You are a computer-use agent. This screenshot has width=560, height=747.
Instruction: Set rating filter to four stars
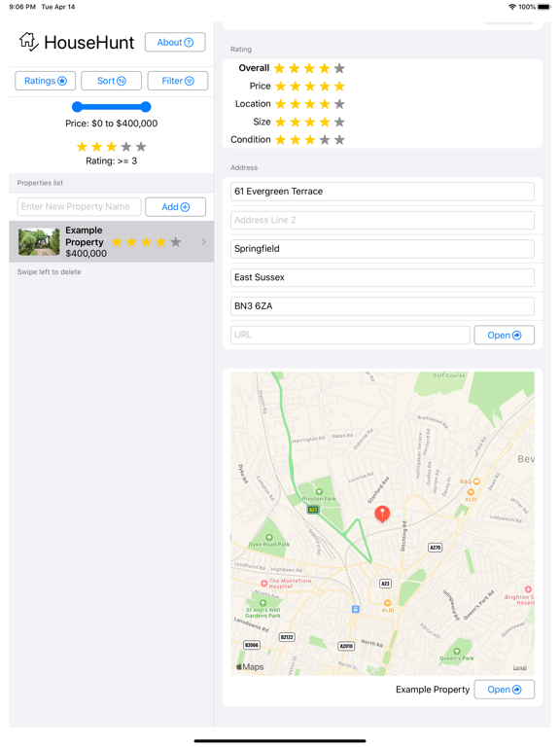pyautogui.click(x=126, y=147)
